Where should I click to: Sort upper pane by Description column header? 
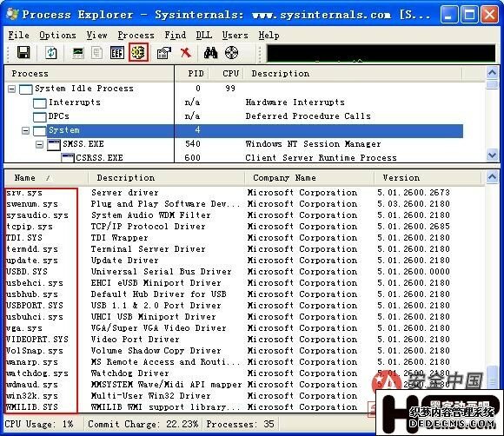[353, 74]
